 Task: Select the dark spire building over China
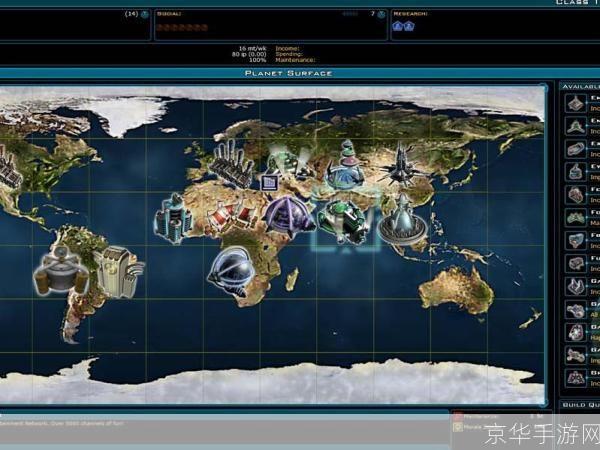401,165
